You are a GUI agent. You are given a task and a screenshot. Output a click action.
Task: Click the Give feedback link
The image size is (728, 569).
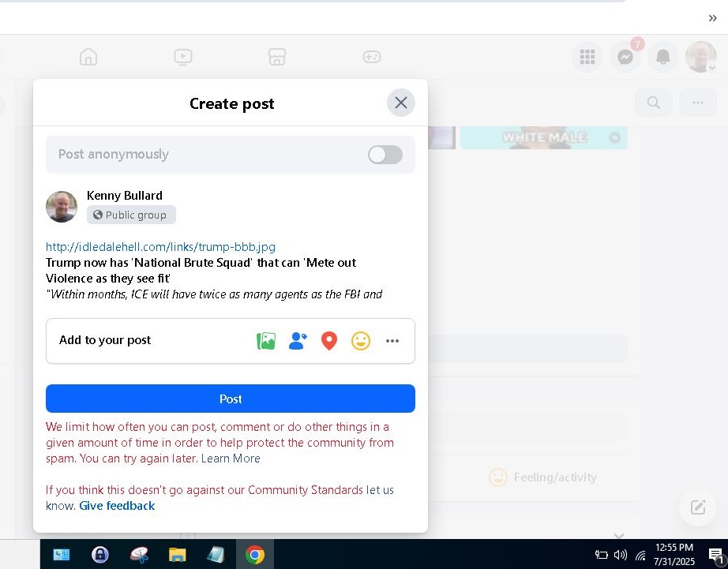tap(117, 506)
